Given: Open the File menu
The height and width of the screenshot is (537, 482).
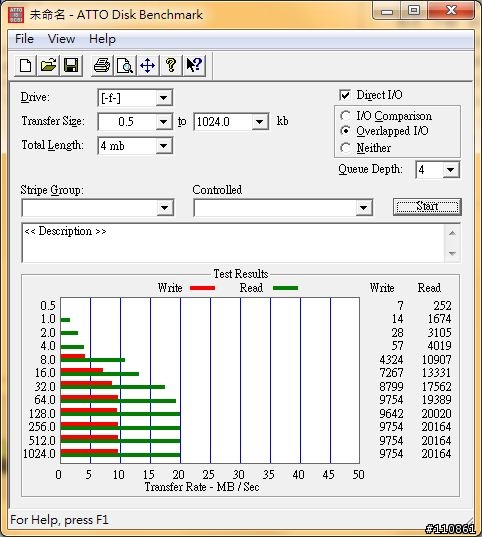Looking at the screenshot, I should coord(24,39).
